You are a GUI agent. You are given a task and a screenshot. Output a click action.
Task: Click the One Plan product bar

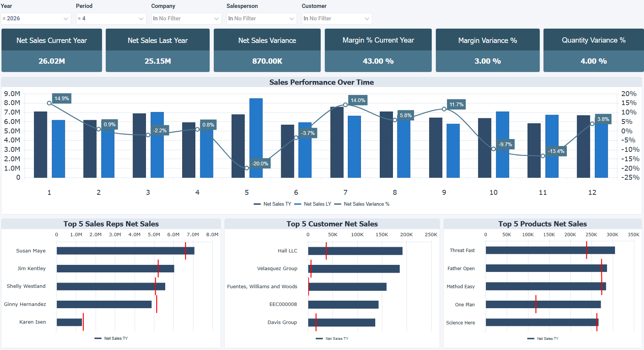point(544,304)
